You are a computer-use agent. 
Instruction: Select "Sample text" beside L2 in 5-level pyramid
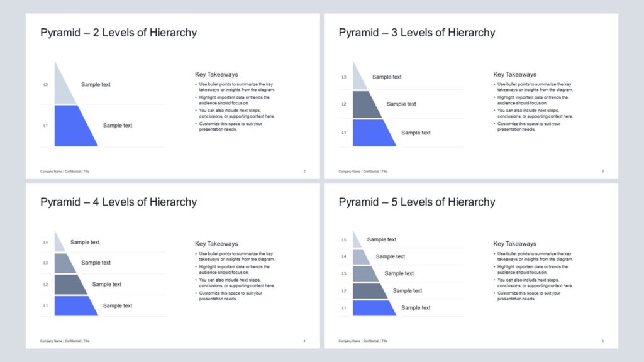tap(407, 291)
